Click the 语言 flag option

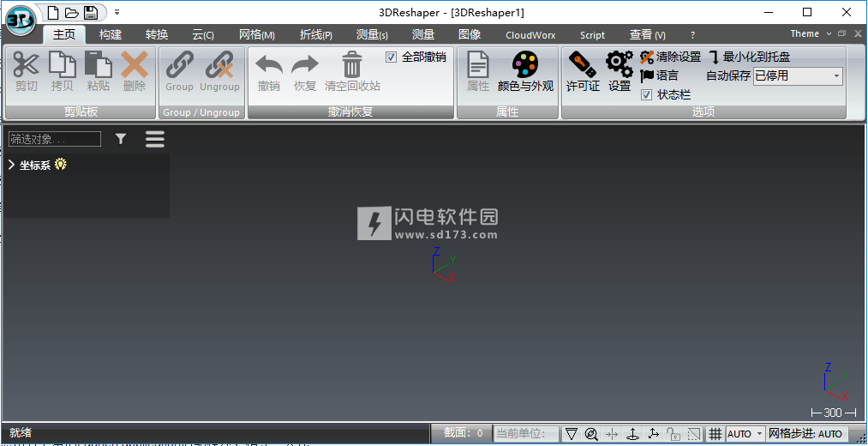(x=659, y=75)
